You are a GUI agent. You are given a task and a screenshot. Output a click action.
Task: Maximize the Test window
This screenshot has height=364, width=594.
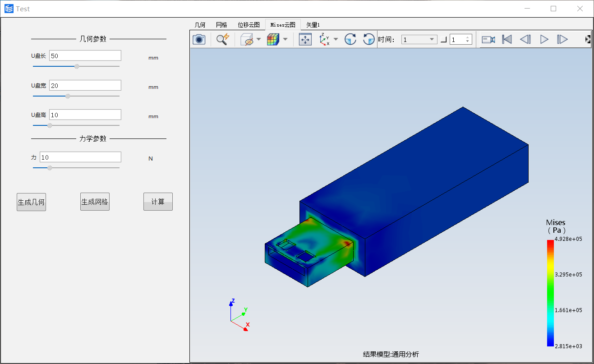[553, 9]
